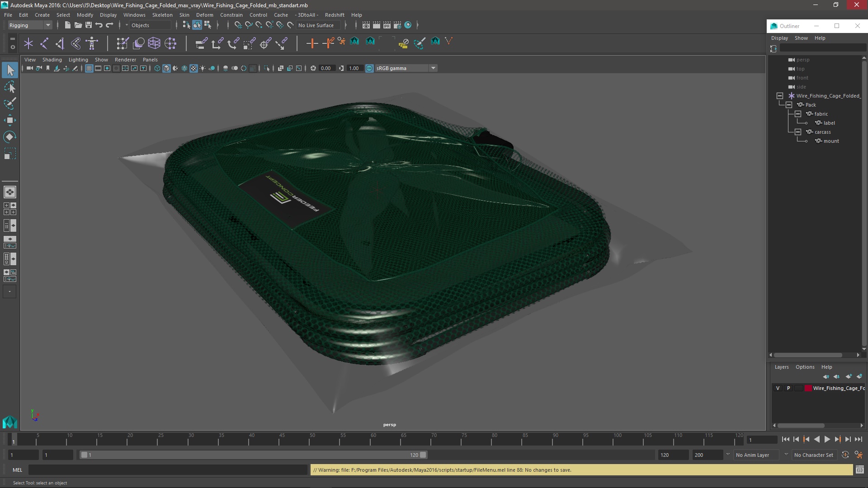Screen dimensions: 868x488
Task: Select the arrow Select tool in toolbox
Action: click(x=10, y=70)
